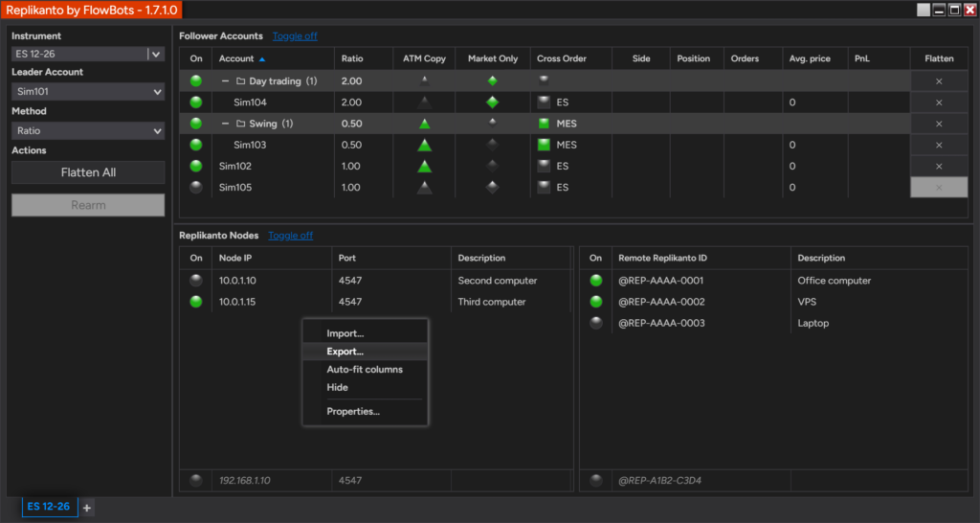Click the new Remote ID field @REP-A1B2-C3D4
The image size is (980, 523).
701,481
